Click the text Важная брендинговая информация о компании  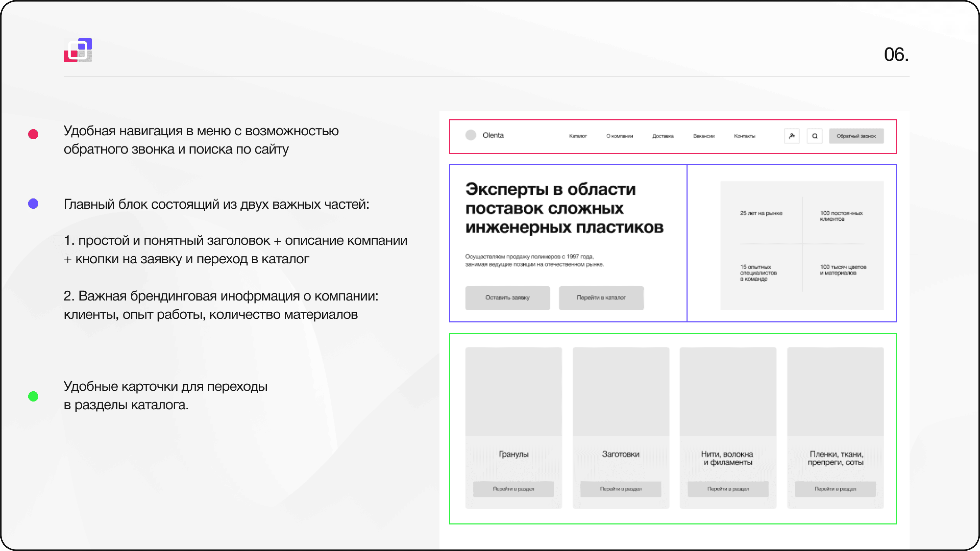pos(221,305)
